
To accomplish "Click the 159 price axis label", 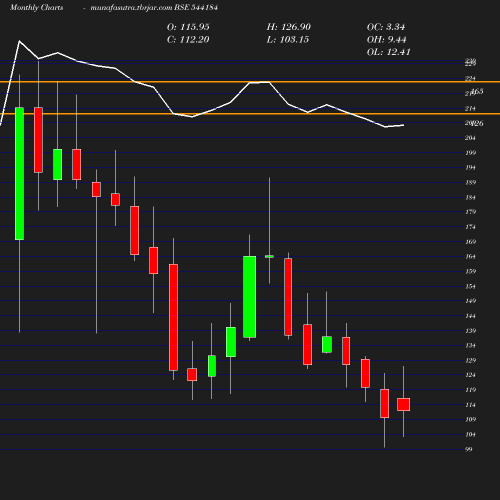I will click(x=470, y=271).
